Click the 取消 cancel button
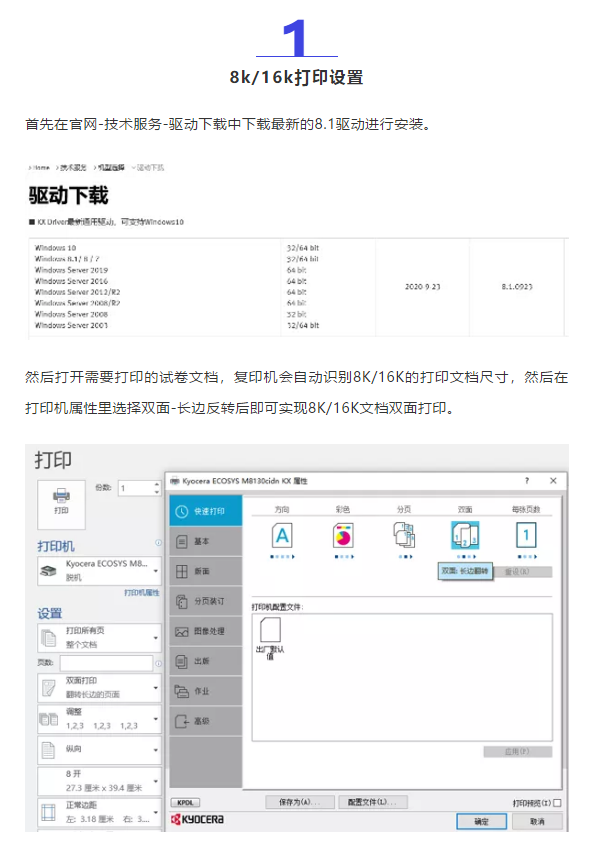Viewport: 589px width, 847px height. pos(537,821)
